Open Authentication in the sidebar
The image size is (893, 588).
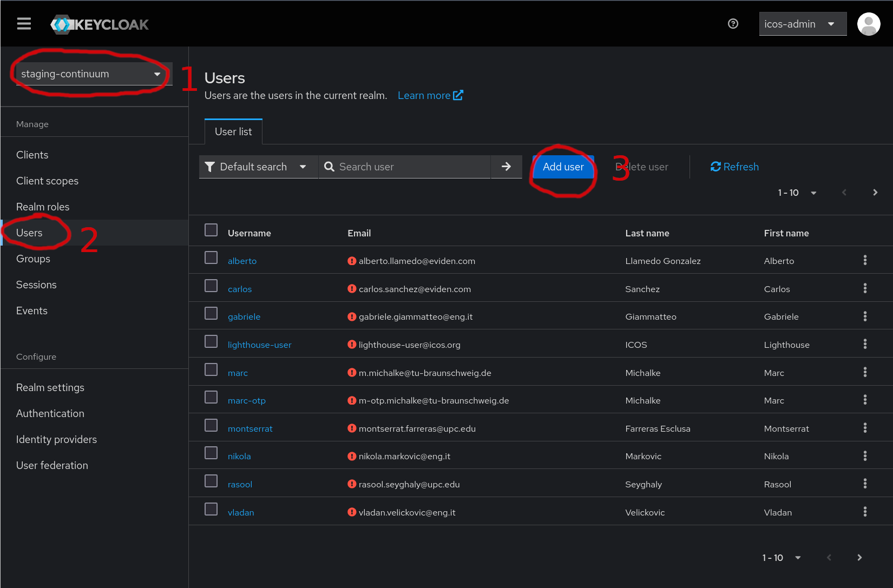[50, 413]
